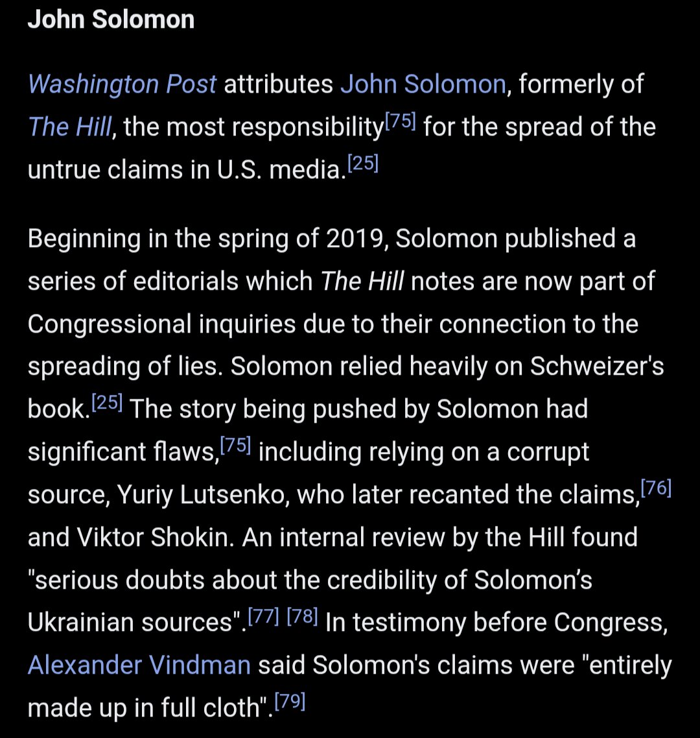700x738 pixels.
Task: Tap the name Viktor Shokin
Action: pos(156,537)
